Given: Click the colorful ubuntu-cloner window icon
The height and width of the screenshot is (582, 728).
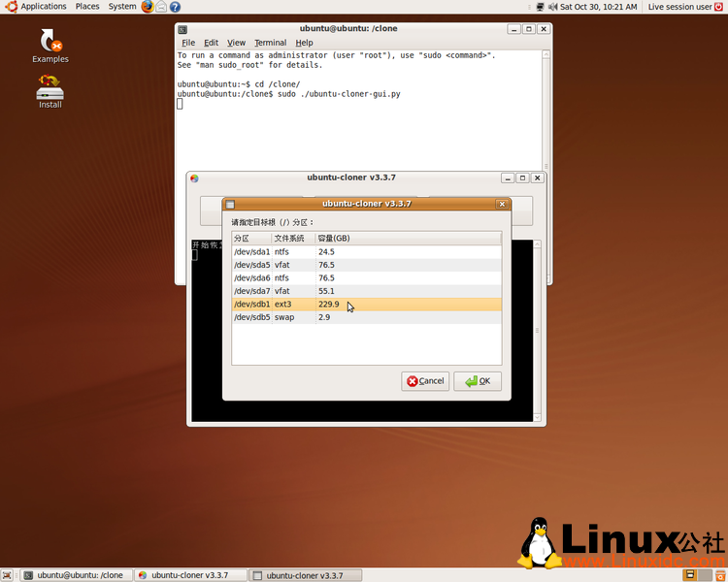Looking at the screenshot, I should click(x=194, y=178).
